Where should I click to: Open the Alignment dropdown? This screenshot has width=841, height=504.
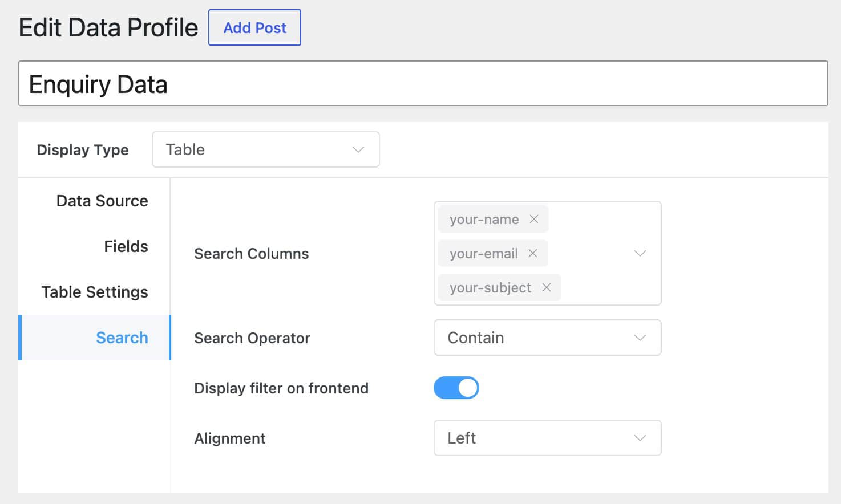point(548,438)
